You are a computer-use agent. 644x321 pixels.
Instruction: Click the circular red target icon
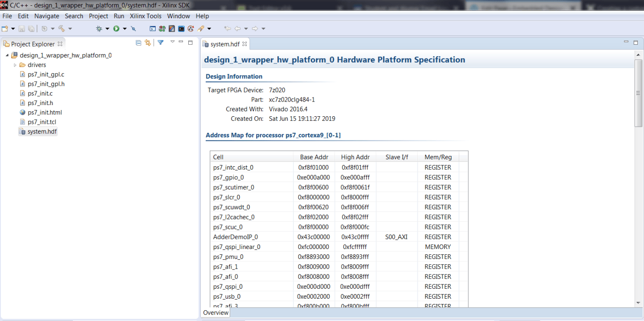[x=191, y=29]
